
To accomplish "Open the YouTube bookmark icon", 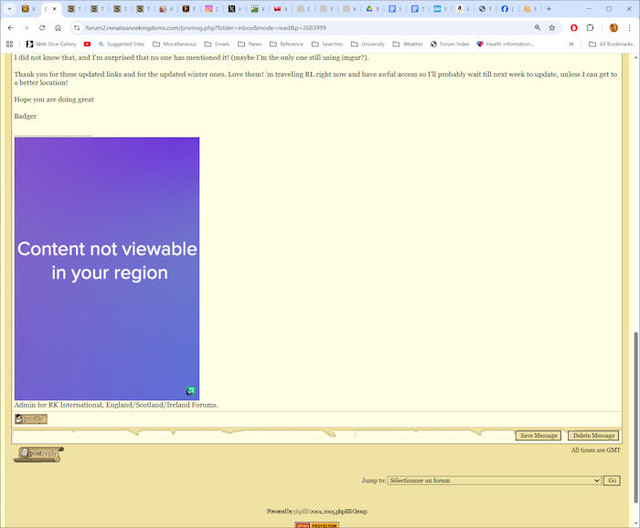I will coord(87,44).
